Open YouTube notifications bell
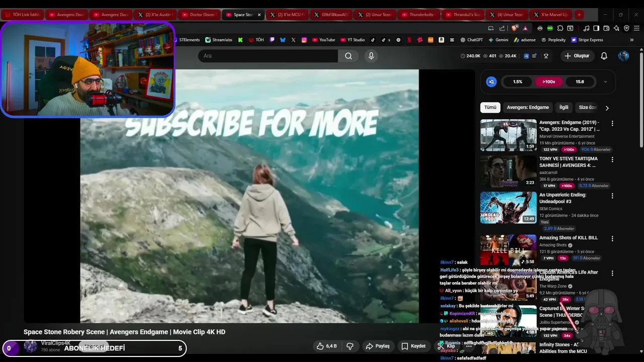This screenshot has width=644, height=362. (x=604, y=56)
